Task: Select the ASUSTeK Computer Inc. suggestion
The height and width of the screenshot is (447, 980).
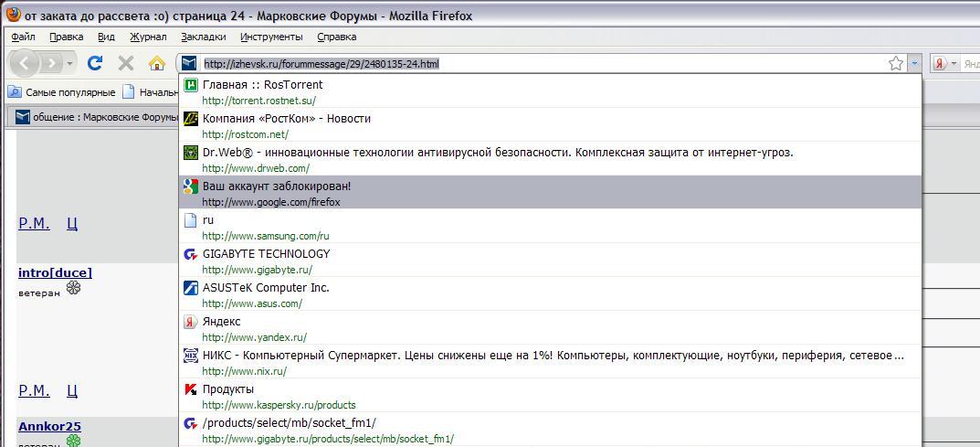Action: click(x=550, y=293)
